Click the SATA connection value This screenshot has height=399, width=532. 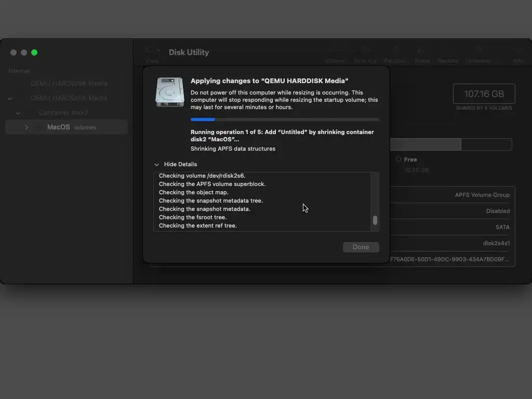coord(502,227)
